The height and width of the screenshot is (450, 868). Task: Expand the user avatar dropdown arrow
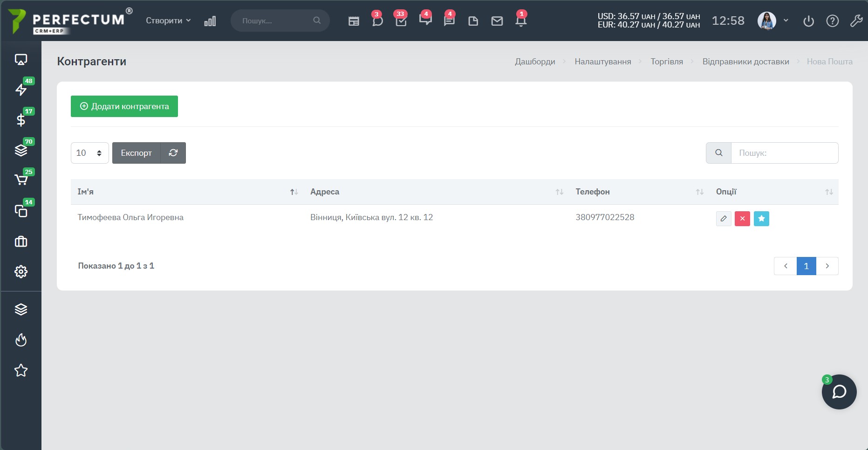tap(786, 21)
